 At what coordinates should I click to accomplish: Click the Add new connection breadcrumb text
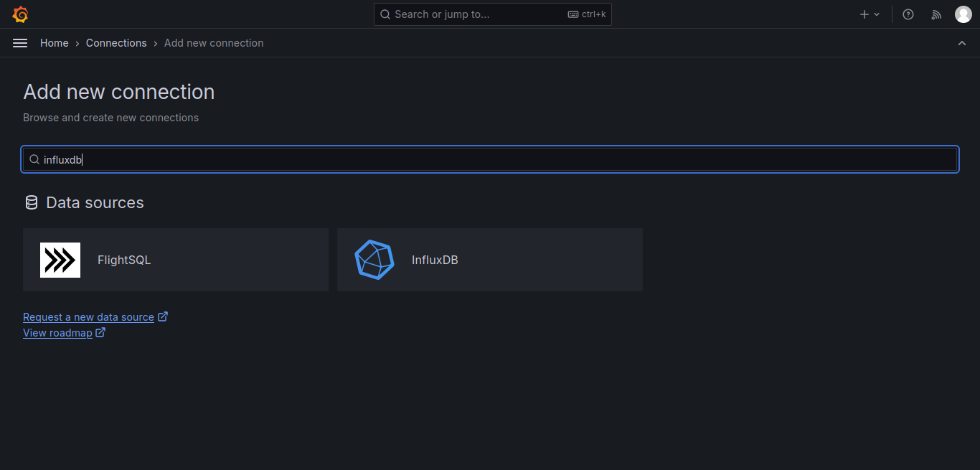pos(214,43)
